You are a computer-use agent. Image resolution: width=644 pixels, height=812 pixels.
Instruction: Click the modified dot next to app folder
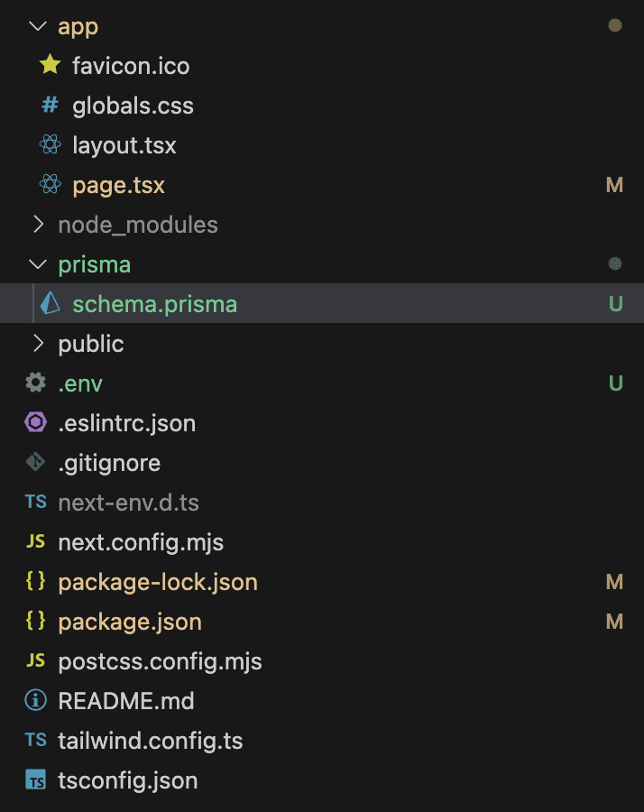pos(614,26)
